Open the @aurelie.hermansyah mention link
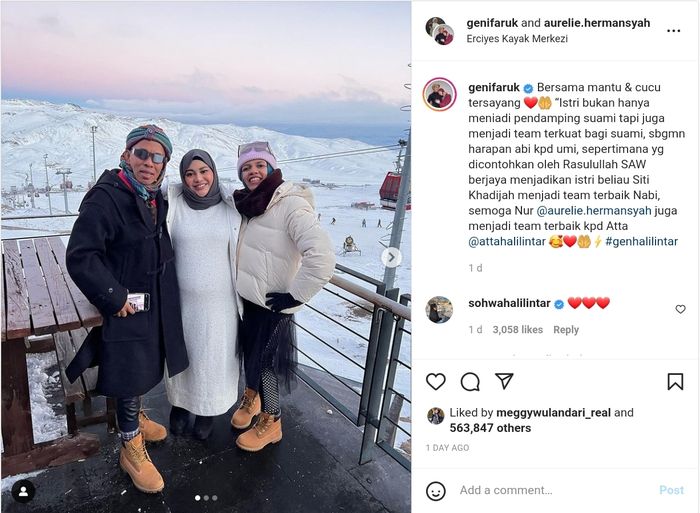Screen dimensions: 700x513 click(x=594, y=211)
